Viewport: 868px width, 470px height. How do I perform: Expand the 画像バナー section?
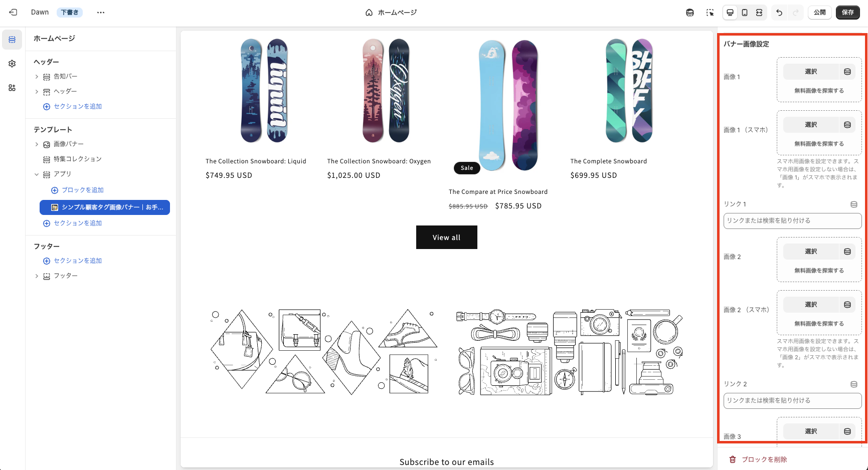37,144
